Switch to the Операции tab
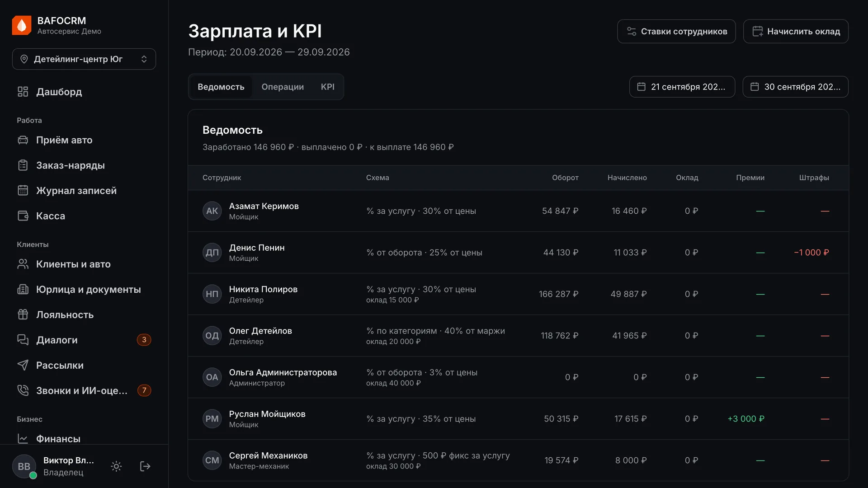Image resolution: width=868 pixels, height=488 pixels. (x=283, y=87)
